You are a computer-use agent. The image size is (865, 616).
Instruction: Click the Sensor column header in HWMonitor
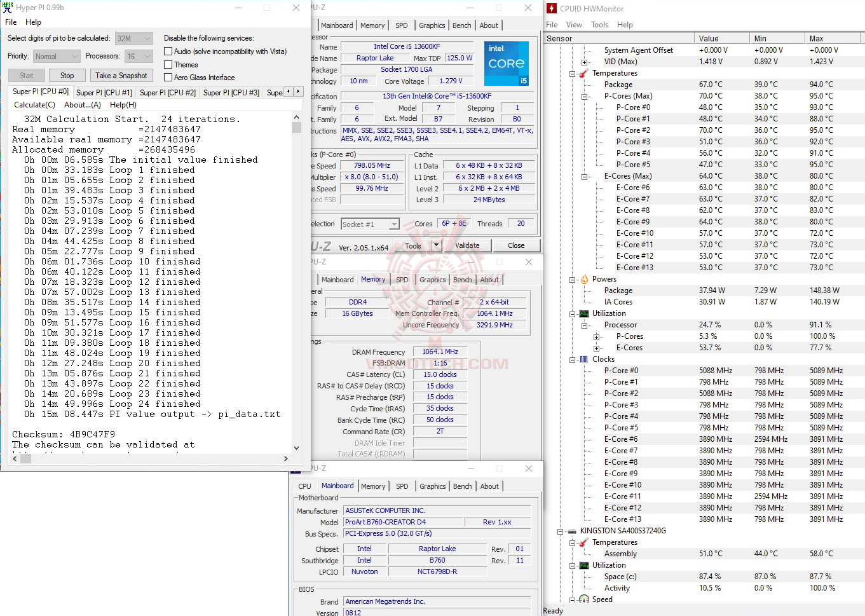tap(618, 39)
